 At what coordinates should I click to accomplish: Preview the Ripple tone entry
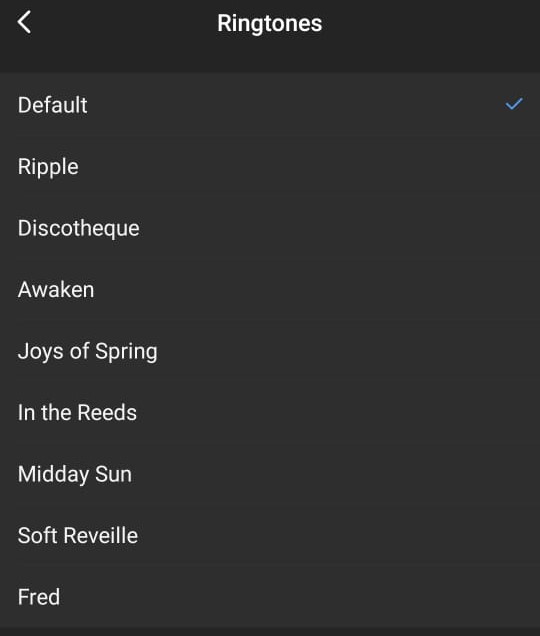[x=270, y=166]
